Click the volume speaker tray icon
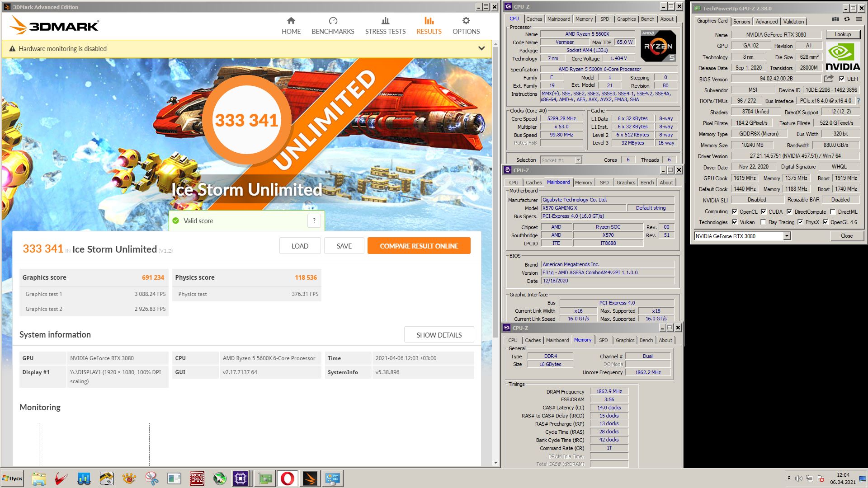This screenshot has width=868, height=488. [x=799, y=479]
